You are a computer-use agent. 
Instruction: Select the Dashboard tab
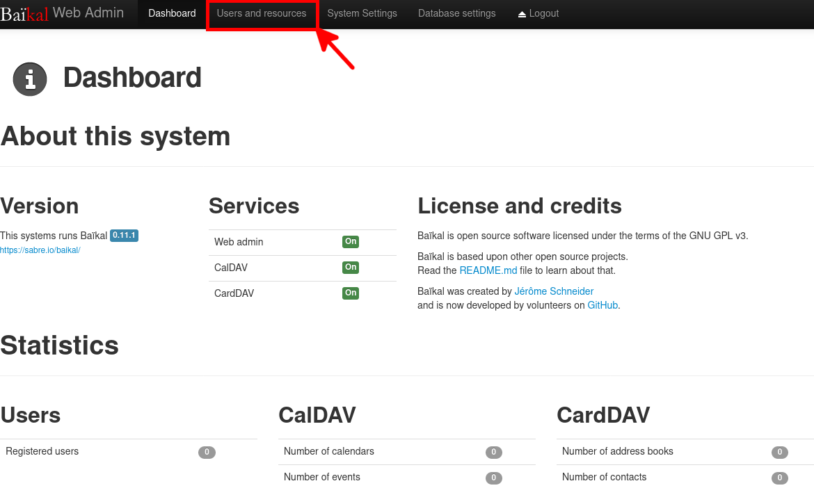click(x=172, y=13)
